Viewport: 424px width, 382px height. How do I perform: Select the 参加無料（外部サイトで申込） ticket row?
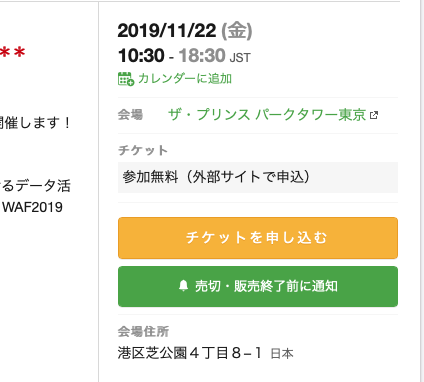pos(258,177)
